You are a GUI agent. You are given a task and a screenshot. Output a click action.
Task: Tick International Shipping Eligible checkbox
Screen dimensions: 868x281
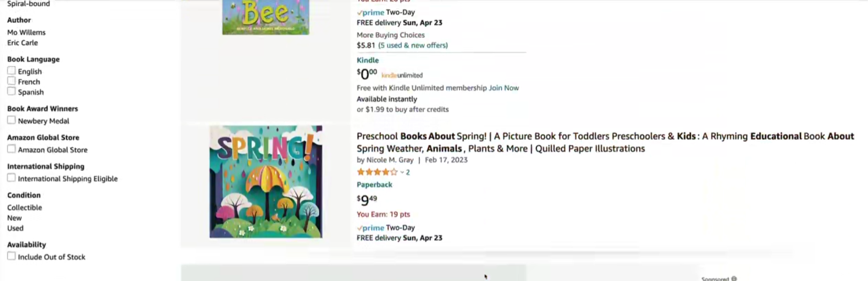[x=11, y=178]
